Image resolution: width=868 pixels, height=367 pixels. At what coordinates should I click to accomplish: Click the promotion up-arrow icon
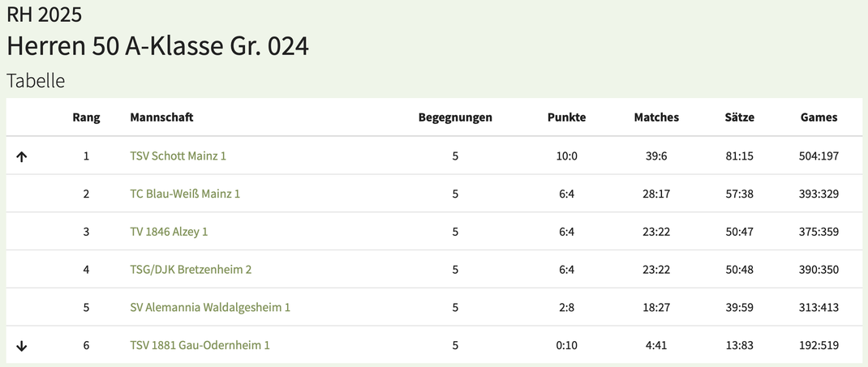(22, 157)
